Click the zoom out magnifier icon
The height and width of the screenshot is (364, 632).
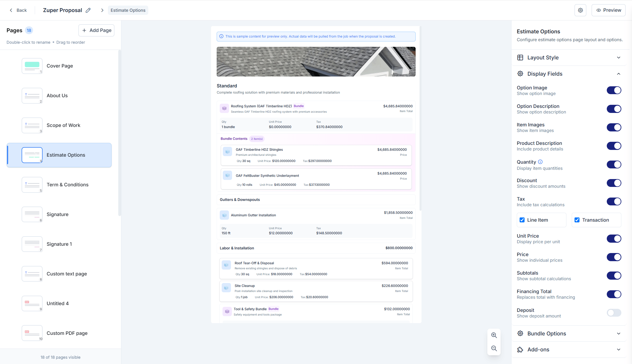click(x=494, y=348)
